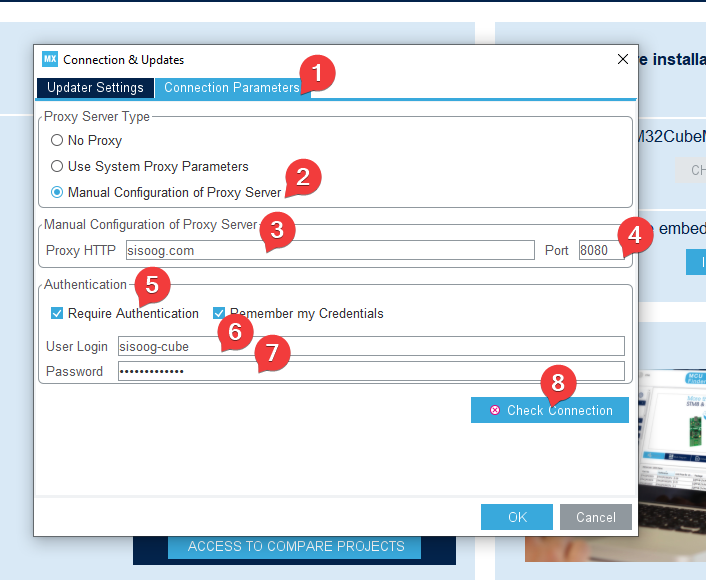Screen dimensions: 706x580
Task: Cancel the proxy configuration dialog
Action: (595, 517)
